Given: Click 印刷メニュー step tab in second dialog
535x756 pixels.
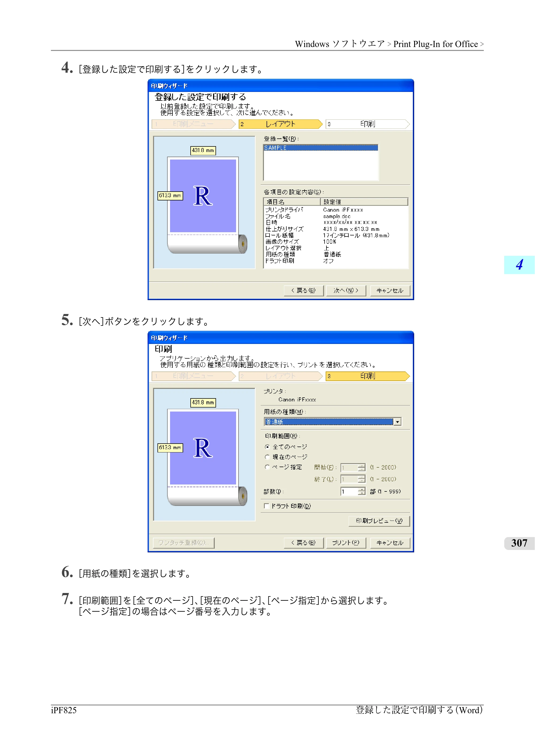Looking at the screenshot, I should click(194, 376).
